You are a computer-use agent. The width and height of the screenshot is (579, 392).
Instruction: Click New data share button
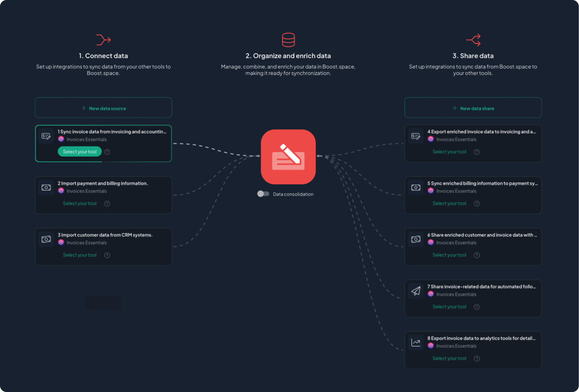(x=473, y=108)
